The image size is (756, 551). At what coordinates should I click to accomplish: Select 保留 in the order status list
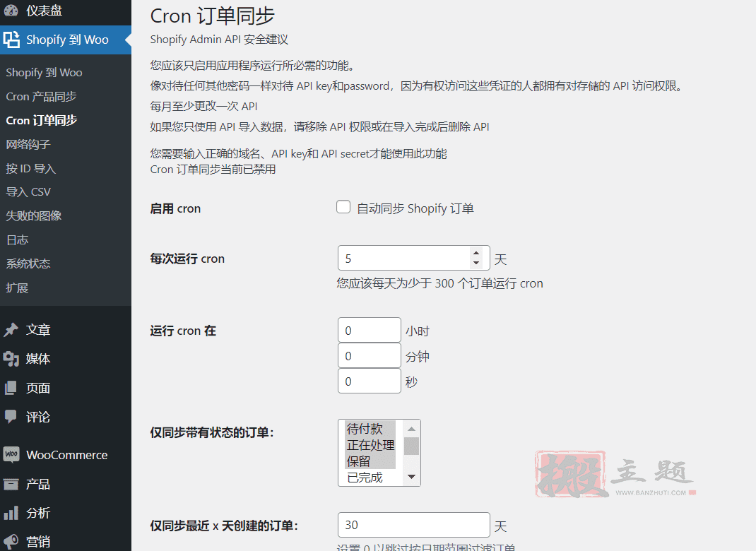coord(370,461)
